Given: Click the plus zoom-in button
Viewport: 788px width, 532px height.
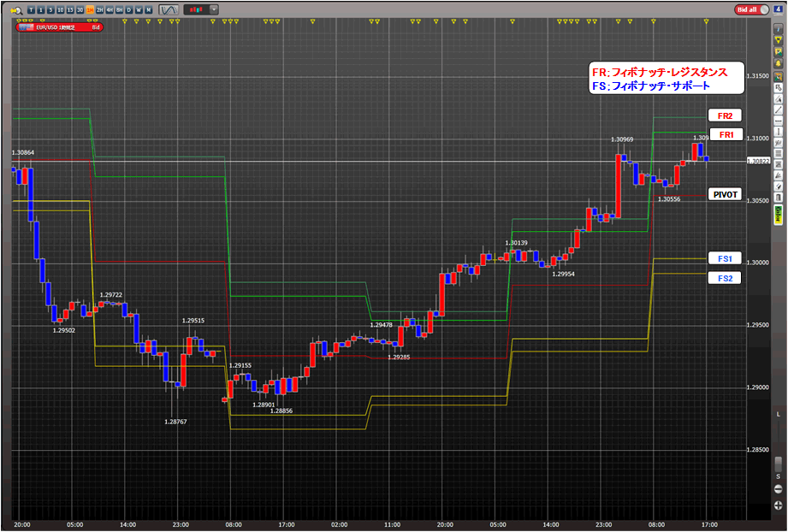Looking at the screenshot, I should (x=778, y=505).
